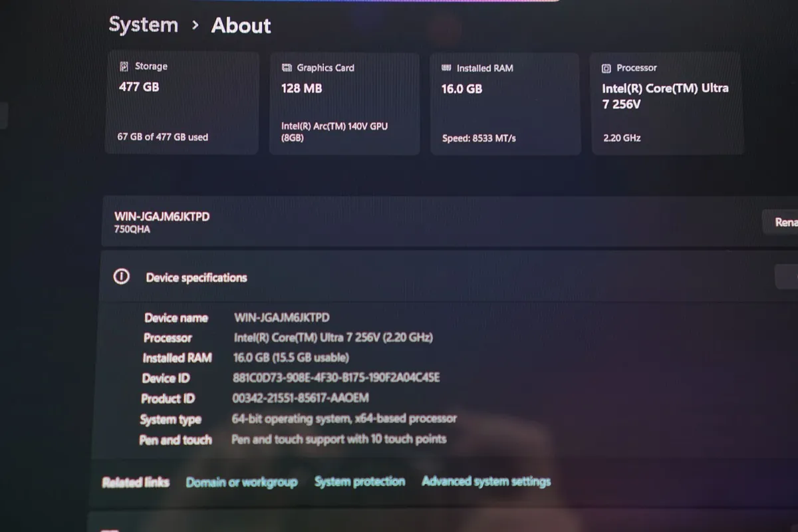Click the Storage drive icon

(123, 66)
